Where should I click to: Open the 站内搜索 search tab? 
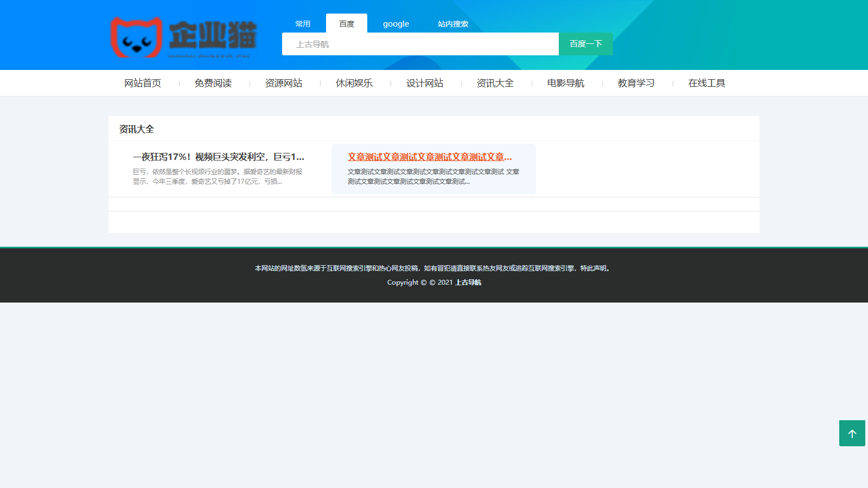[453, 24]
